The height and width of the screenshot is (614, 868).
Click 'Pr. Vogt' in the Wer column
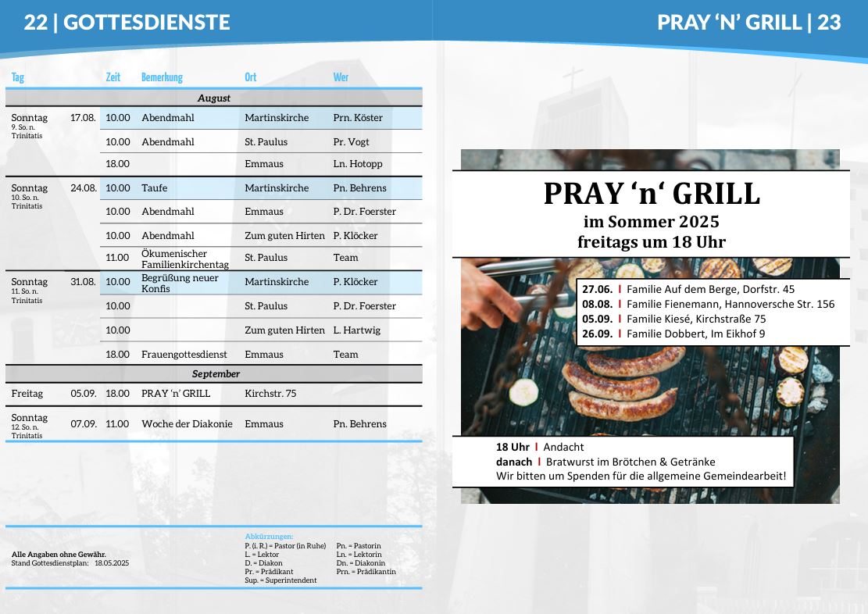(351, 141)
